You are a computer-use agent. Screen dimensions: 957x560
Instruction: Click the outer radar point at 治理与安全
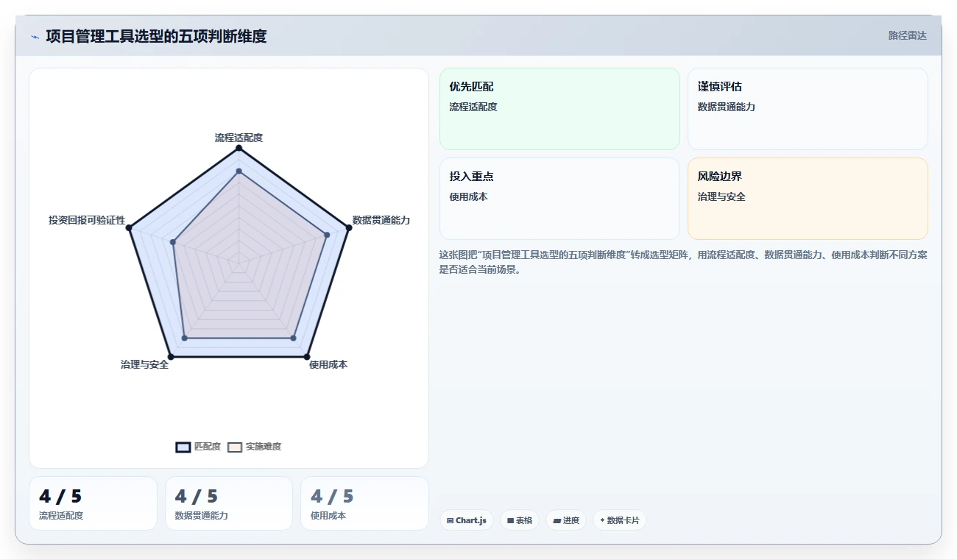[171, 357]
